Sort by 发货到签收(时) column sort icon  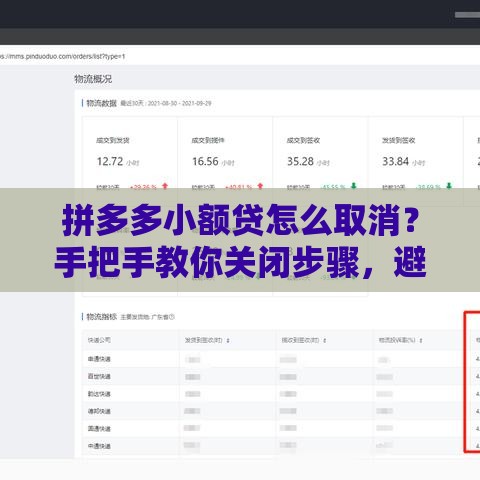pyautogui.click(x=228, y=340)
